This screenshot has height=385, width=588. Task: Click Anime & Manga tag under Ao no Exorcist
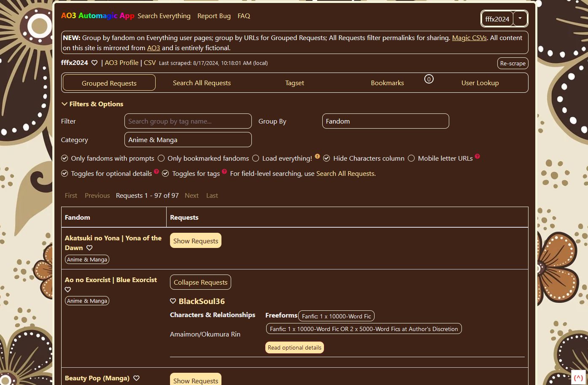pos(87,301)
